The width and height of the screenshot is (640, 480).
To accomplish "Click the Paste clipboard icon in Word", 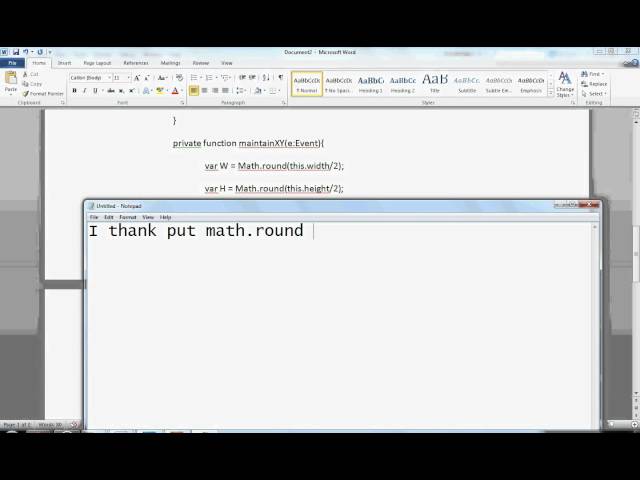I will [x=11, y=77].
